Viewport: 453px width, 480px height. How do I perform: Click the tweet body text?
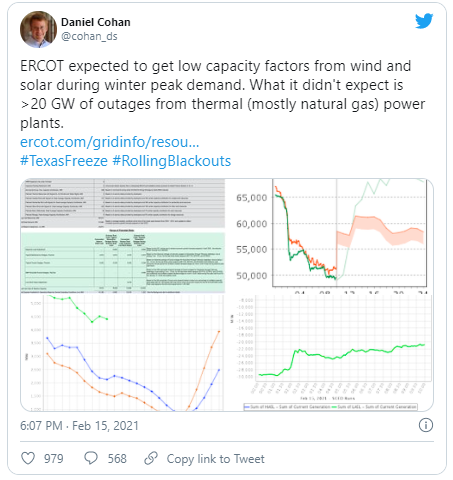point(222,95)
